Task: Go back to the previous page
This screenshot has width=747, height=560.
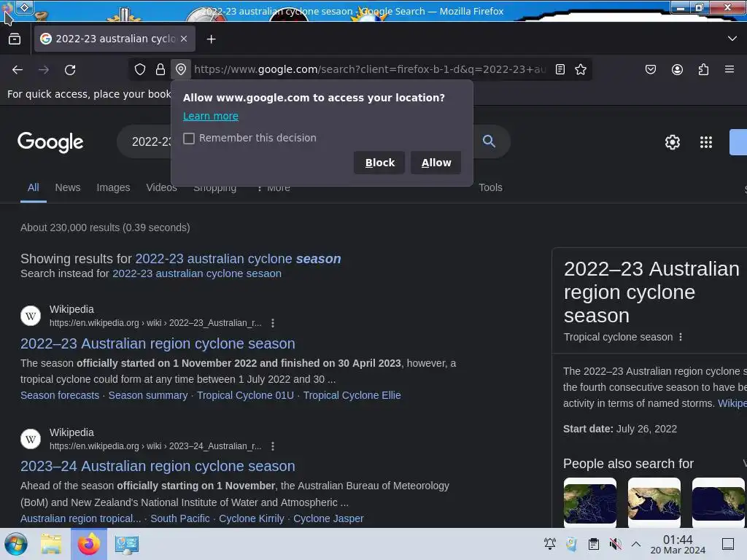Action: [x=18, y=70]
